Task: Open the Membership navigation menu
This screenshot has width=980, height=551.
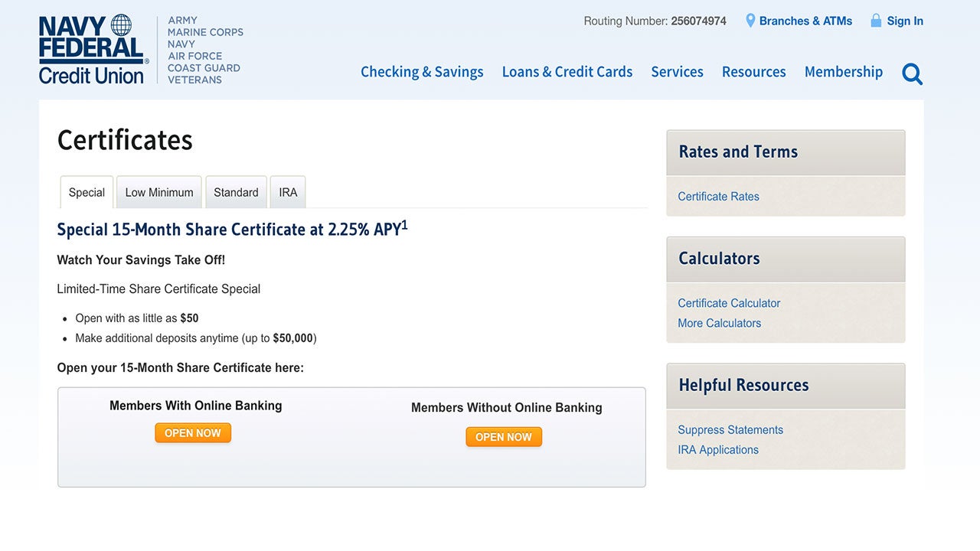Action: [843, 72]
